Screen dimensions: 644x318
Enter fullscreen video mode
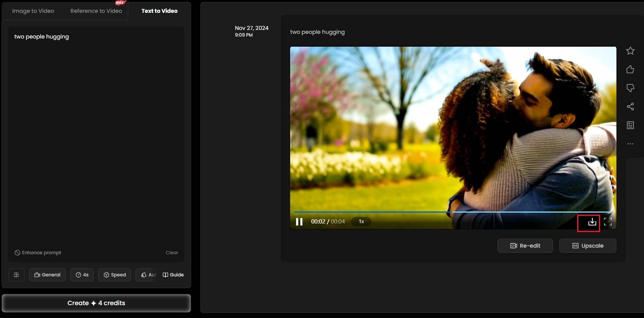607,222
